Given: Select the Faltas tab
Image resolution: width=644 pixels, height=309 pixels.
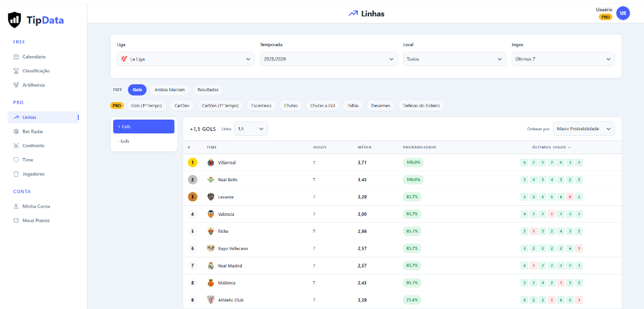Looking at the screenshot, I should (x=353, y=106).
